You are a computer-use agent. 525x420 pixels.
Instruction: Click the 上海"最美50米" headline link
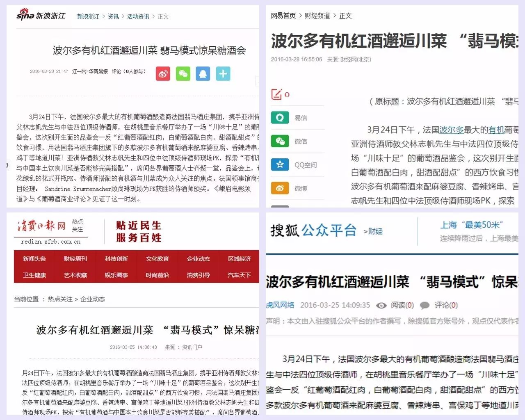[x=472, y=225]
